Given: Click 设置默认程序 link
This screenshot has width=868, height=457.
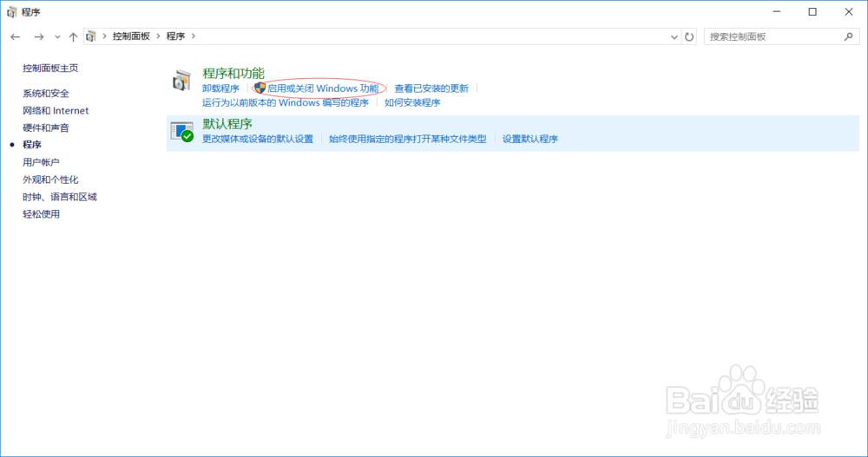Looking at the screenshot, I should [529, 139].
